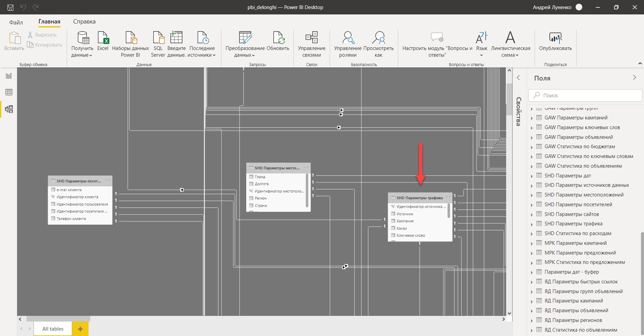Open the Лингвистическая схема dropdown
644x336 pixels.
(511, 45)
